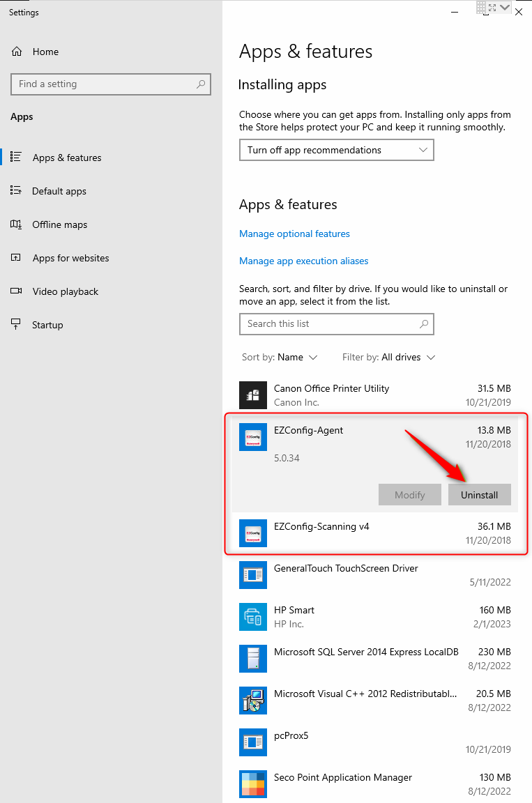The image size is (532, 803).
Task: Select Canon Office Printer Utility entry
Action: [375, 395]
